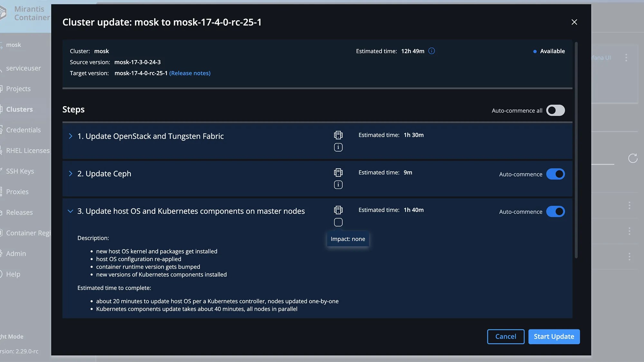Click the Cancel button
644x362 pixels.
tap(506, 337)
